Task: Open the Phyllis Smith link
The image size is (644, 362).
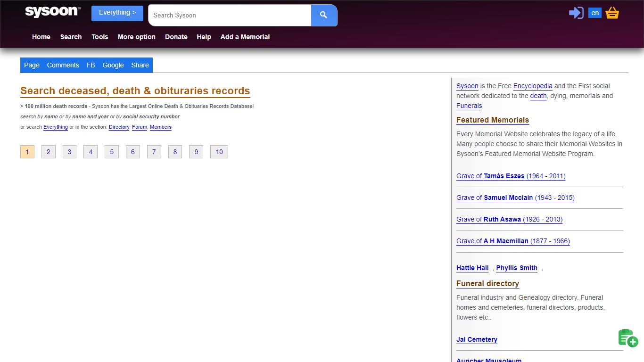Action: [x=517, y=268]
